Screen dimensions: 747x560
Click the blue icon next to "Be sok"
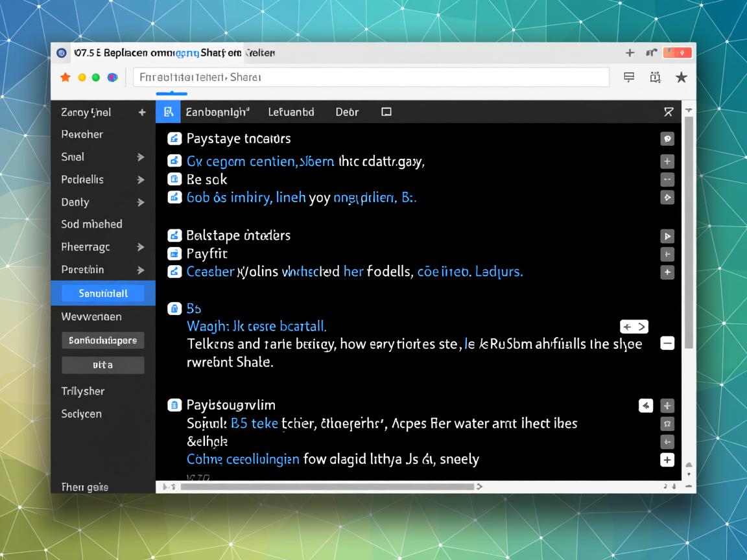[174, 179]
